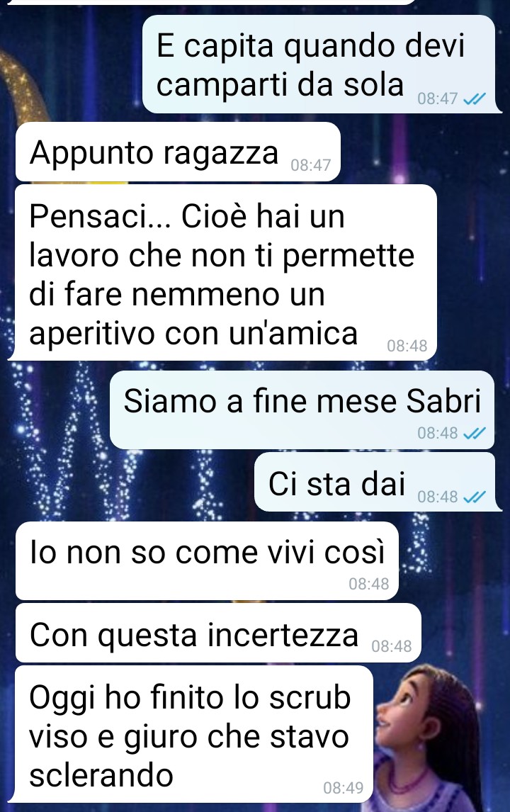Select the 'E capita quando devi camparti da sola' message
The width and height of the screenshot is (510, 812).
click(x=321, y=64)
